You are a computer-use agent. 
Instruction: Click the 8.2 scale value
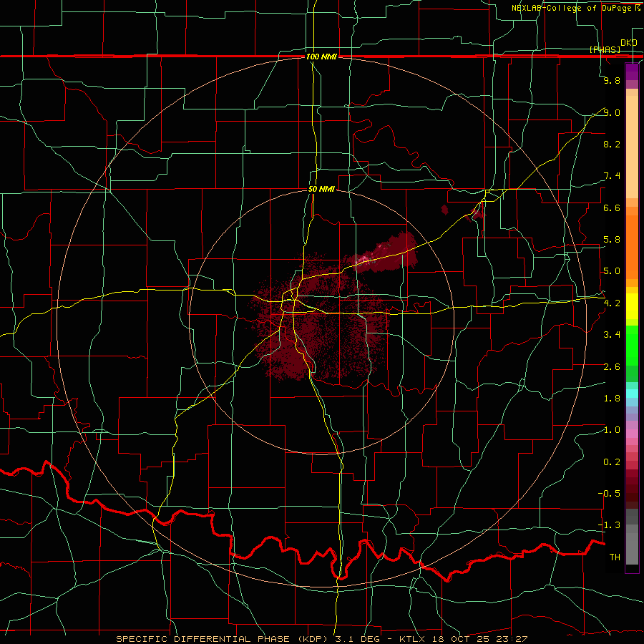pos(612,144)
